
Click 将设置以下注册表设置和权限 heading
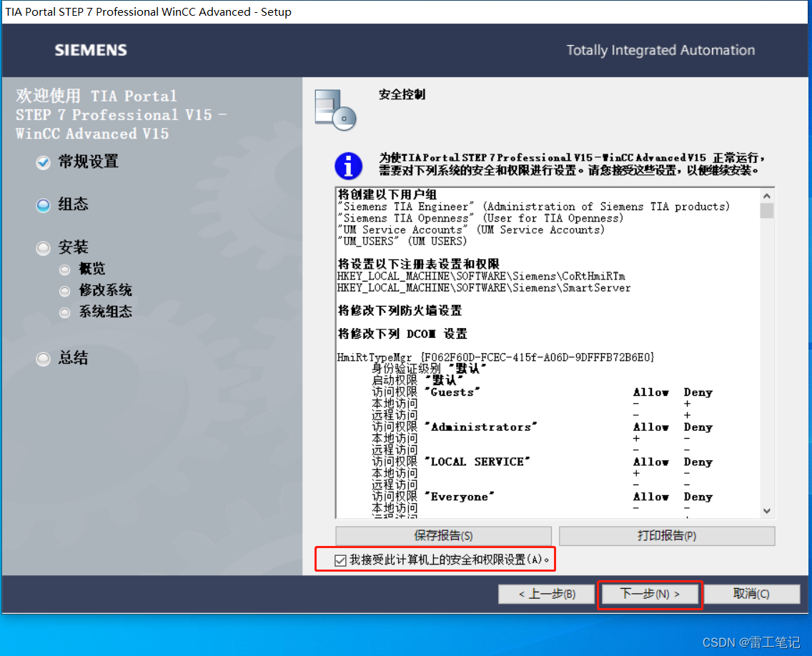[418, 264]
